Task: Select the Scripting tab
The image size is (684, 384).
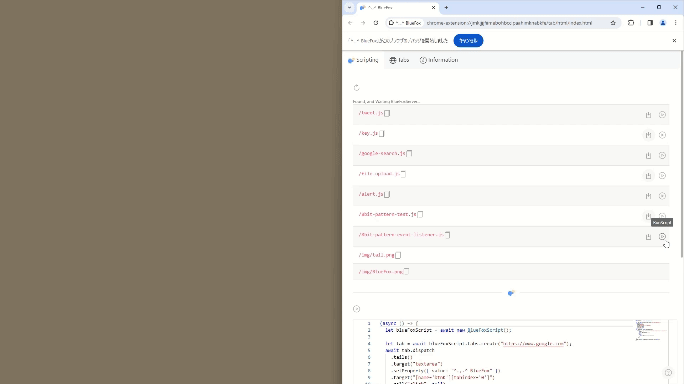Action: point(363,60)
